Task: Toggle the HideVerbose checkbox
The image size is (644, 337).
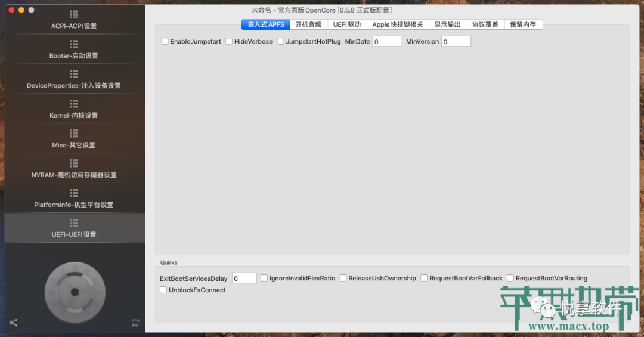Action: [229, 41]
